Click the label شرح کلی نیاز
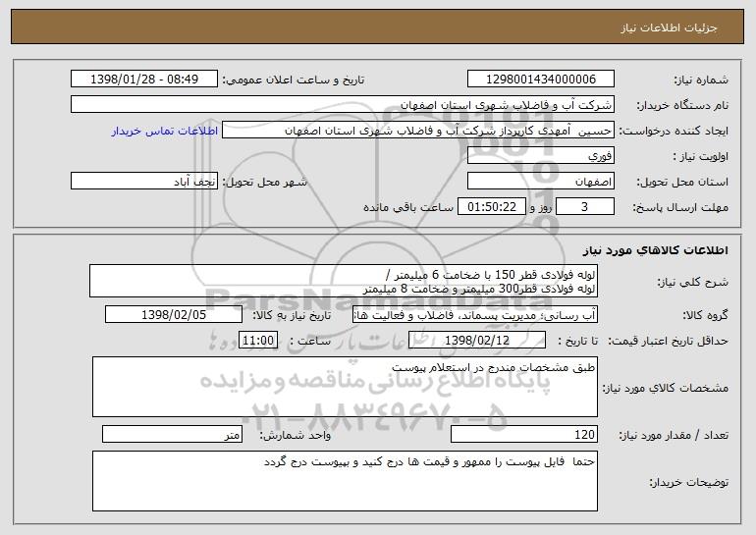The height and width of the screenshot is (535, 756). [x=693, y=282]
